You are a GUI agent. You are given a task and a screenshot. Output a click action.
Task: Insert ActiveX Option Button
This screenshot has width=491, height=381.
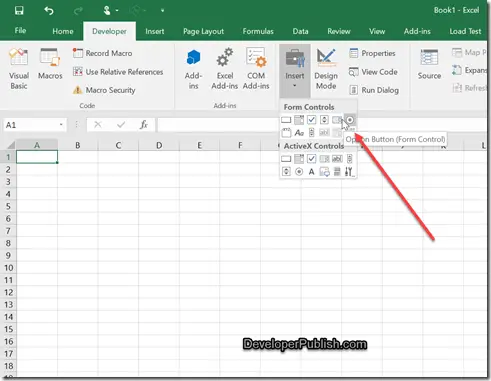tap(299, 172)
